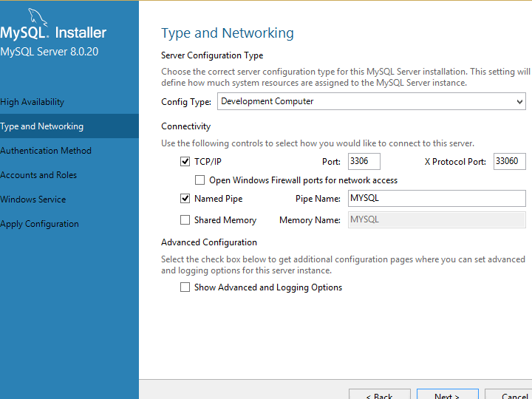Click the Server Configuration Type label
Image resolution: width=532 pixels, height=399 pixels.
click(x=212, y=55)
